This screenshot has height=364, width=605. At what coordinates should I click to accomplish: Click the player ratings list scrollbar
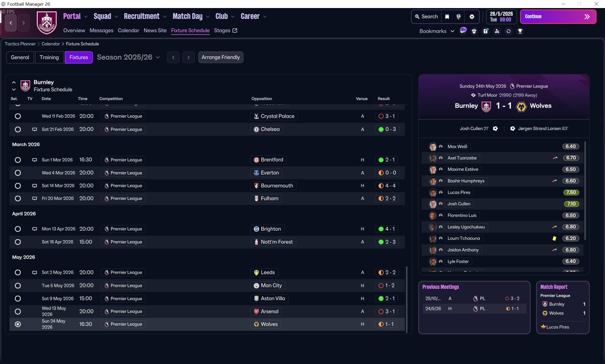pyautogui.click(x=585, y=191)
